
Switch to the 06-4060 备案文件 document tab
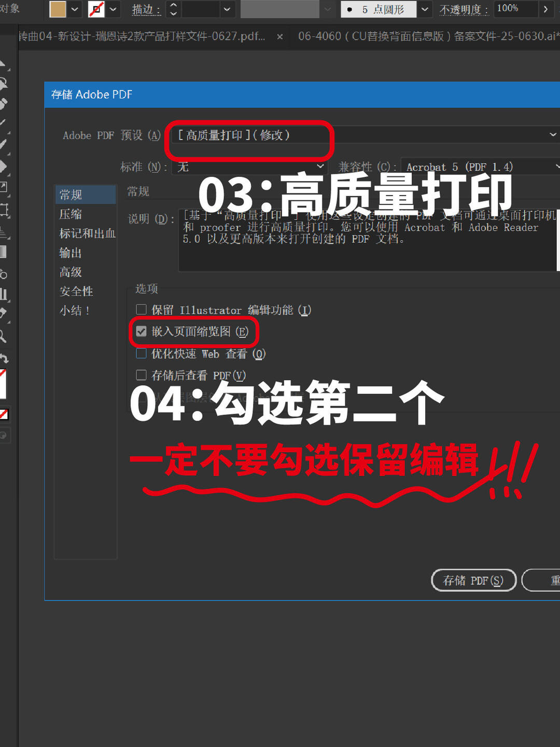(428, 36)
